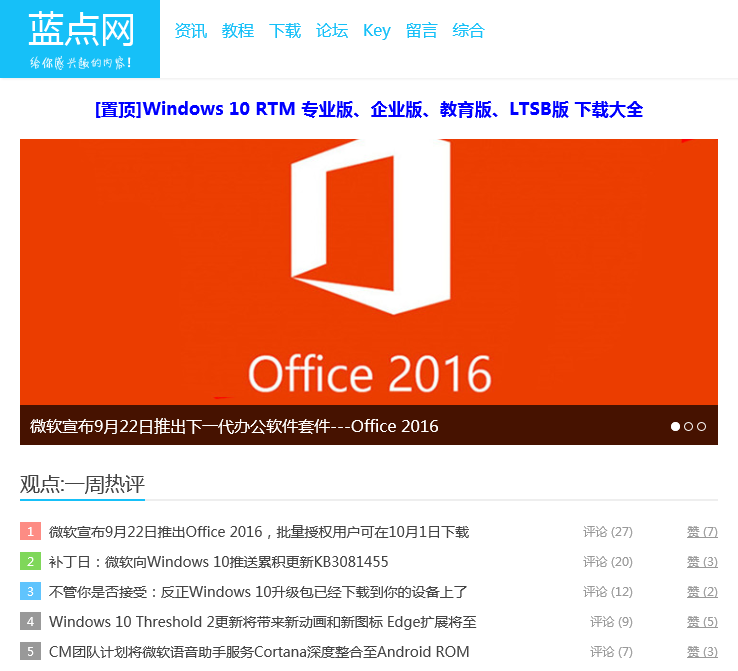Screen dimensions: 738x671
Task: Select the first carousel dot
Action: pos(675,426)
